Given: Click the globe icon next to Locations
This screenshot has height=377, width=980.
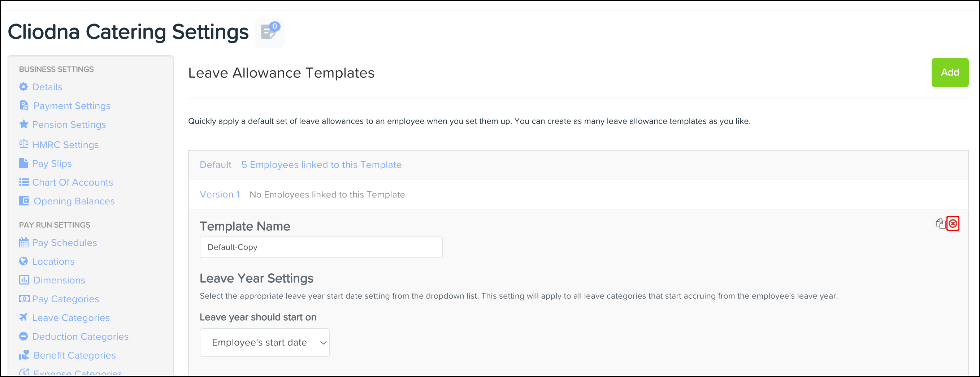Looking at the screenshot, I should [x=23, y=261].
